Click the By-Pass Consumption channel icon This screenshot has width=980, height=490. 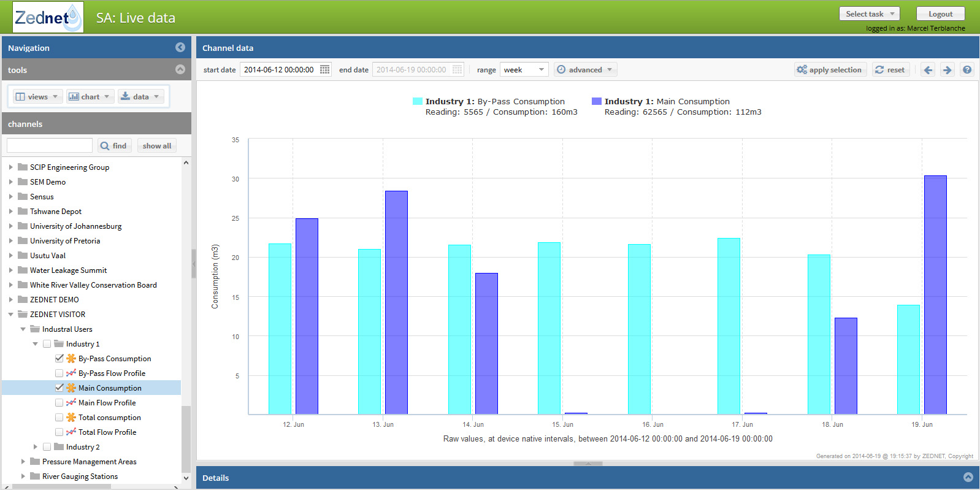click(x=71, y=358)
